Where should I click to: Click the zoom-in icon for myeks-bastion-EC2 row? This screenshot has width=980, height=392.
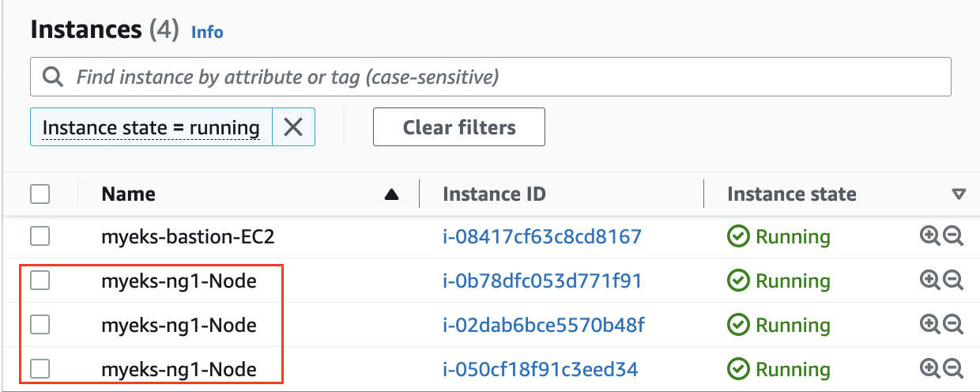(930, 236)
